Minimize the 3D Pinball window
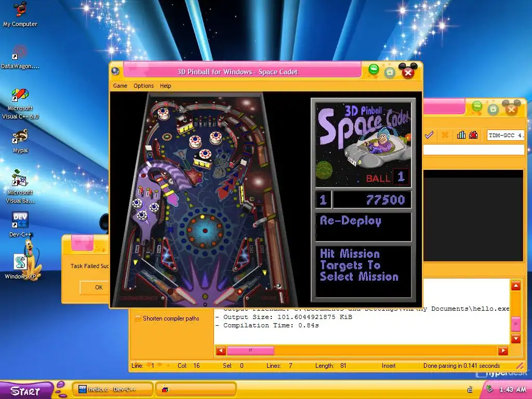Screen dimensions: 532x399 click(374, 70)
